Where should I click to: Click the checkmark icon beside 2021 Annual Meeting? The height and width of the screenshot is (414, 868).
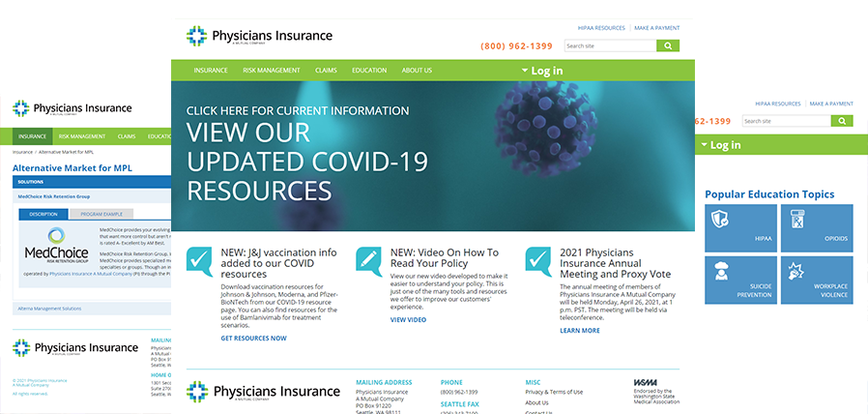pos(538,261)
